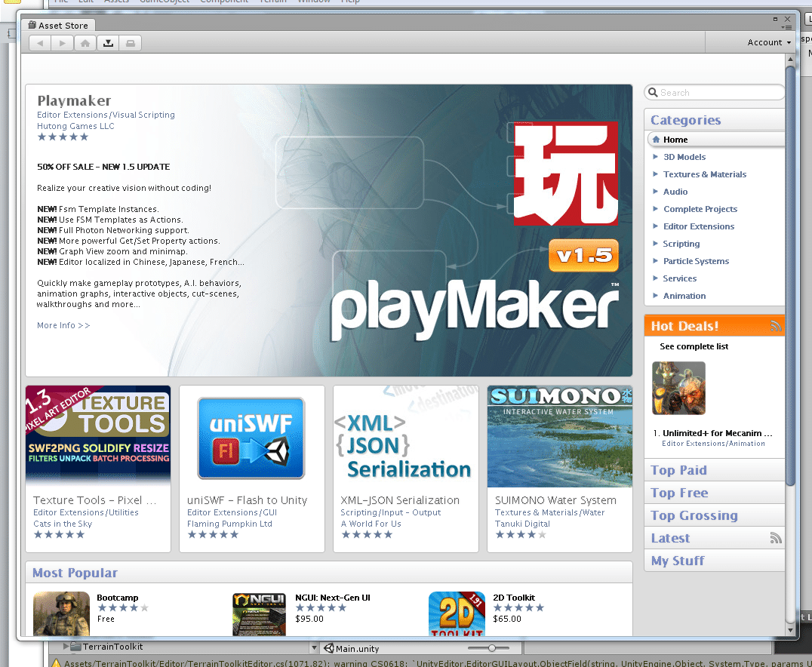The width and height of the screenshot is (812, 667).
Task: Click the TerrainToolkit folder icon
Action: click(75, 647)
